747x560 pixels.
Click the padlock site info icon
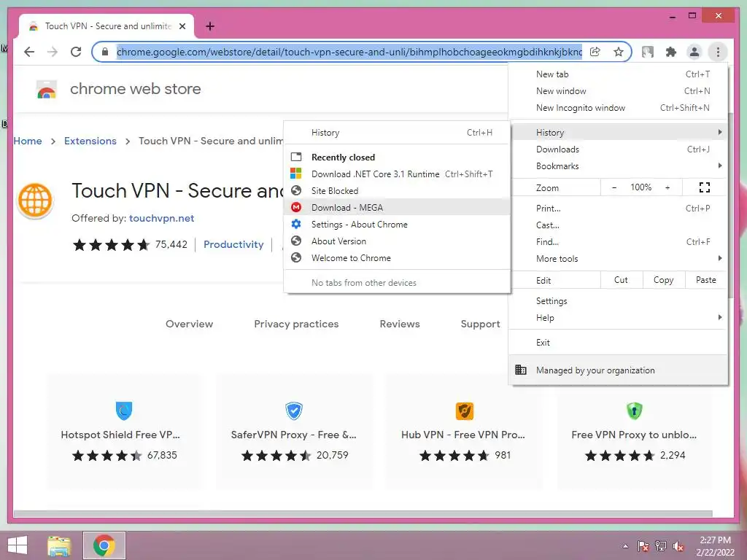coord(105,52)
